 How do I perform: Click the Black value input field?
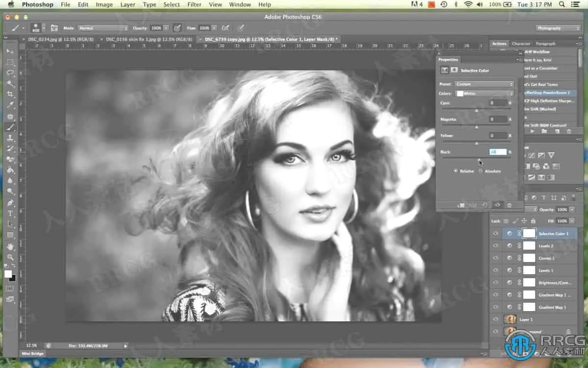coord(498,152)
